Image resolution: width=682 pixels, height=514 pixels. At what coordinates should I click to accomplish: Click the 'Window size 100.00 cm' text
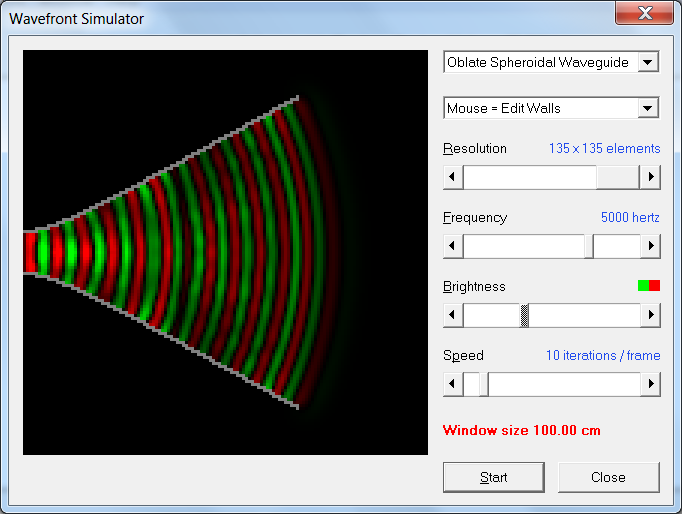point(522,430)
